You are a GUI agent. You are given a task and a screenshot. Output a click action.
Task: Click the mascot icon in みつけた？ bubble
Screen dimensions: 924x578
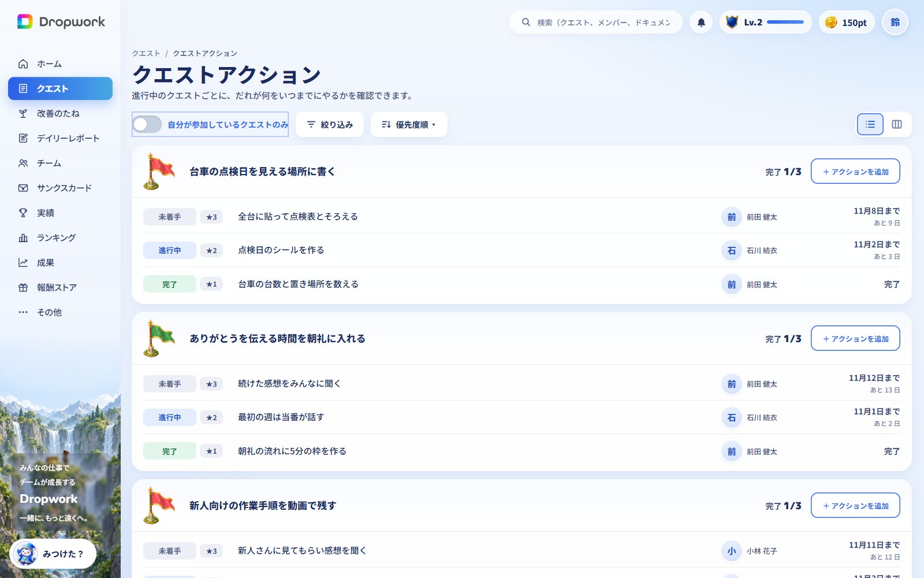tap(27, 554)
